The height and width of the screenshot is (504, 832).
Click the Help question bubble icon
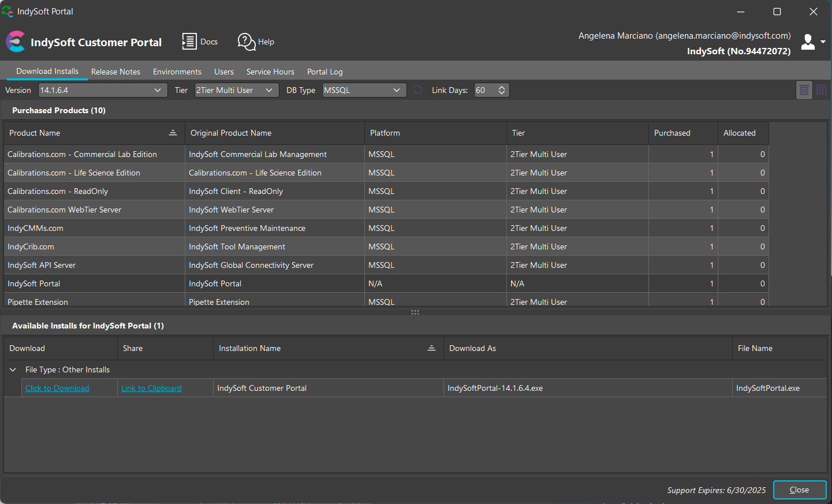point(246,42)
